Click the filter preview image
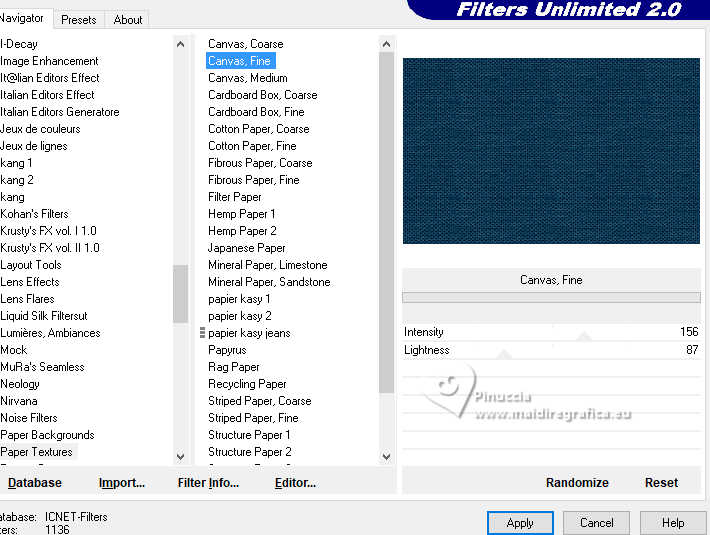Image resolution: width=710 pixels, height=535 pixels. 551,151
